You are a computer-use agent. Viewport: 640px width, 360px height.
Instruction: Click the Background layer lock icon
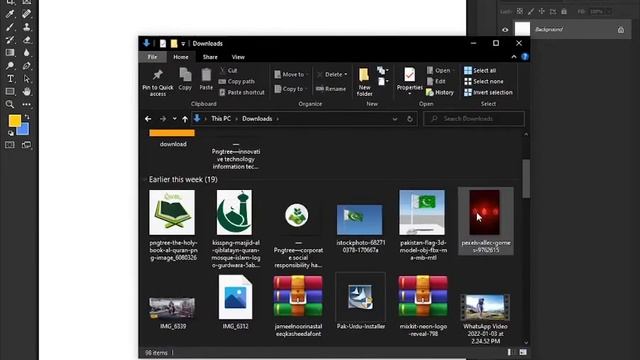pyautogui.click(x=621, y=30)
